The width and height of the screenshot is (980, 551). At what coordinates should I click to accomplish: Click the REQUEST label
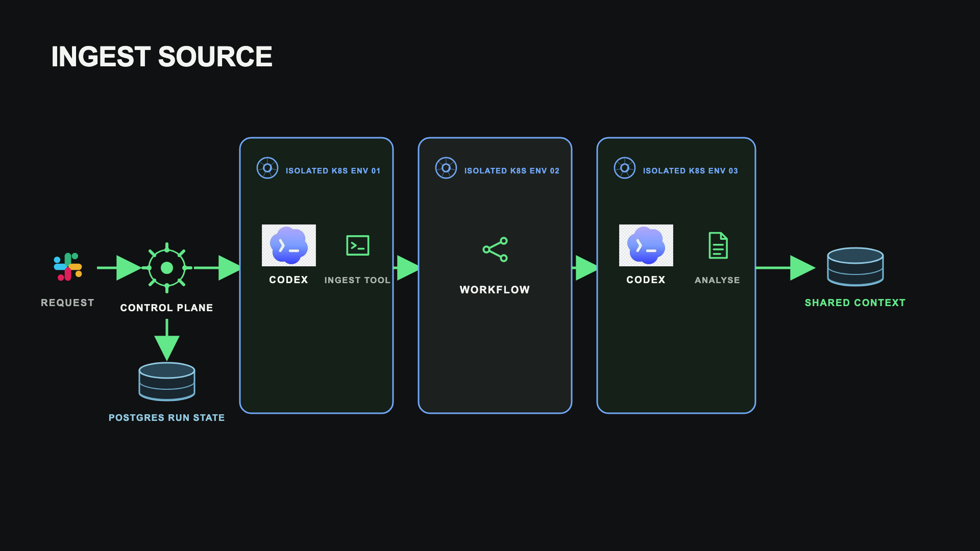tap(67, 303)
